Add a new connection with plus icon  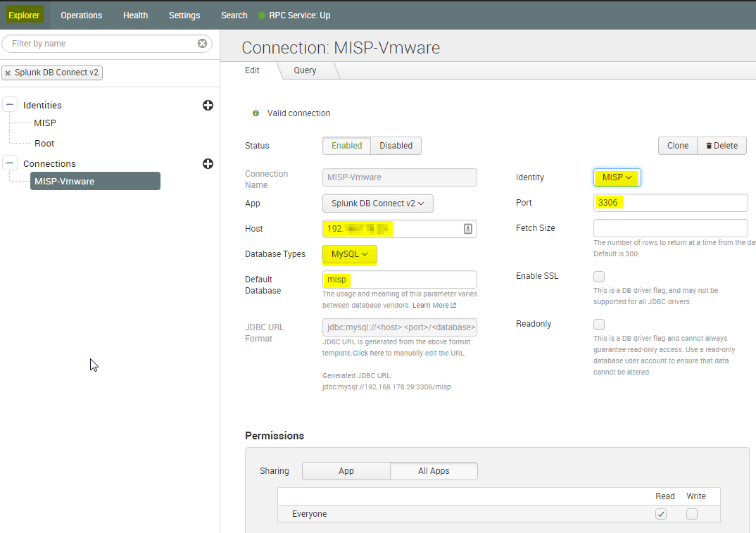[x=208, y=163]
